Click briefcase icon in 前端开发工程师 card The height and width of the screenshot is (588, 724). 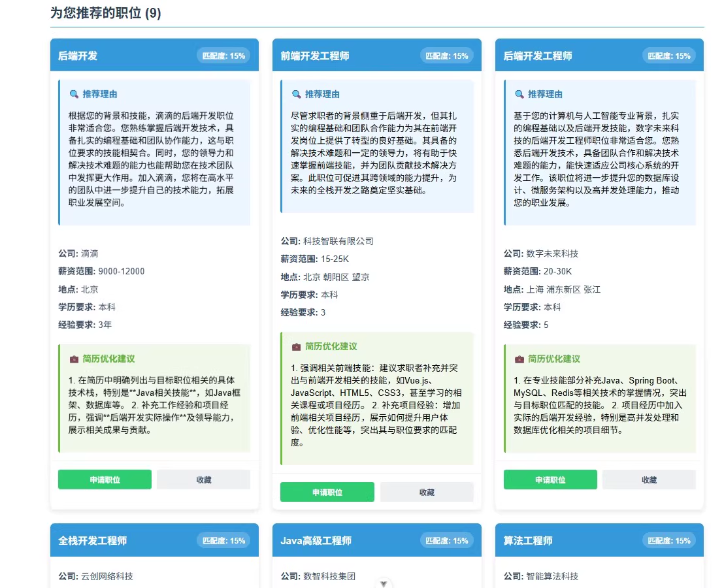[297, 347]
